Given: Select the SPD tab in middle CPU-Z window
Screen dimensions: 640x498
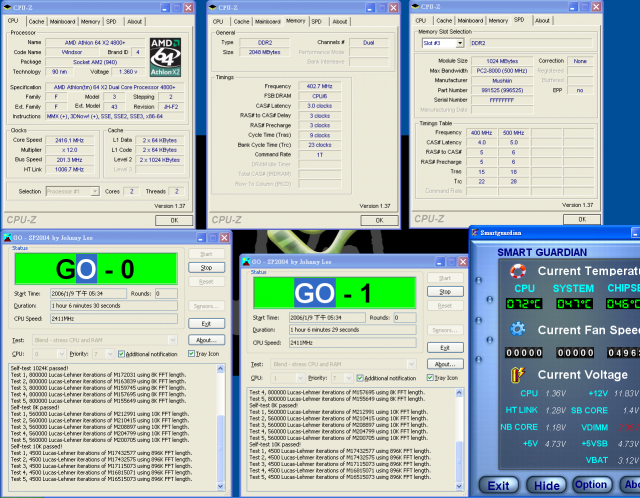Looking at the screenshot, I should 317,22.
